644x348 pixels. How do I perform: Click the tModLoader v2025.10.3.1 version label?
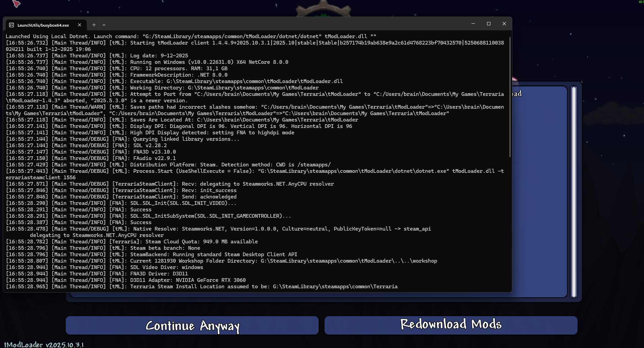click(x=44, y=345)
